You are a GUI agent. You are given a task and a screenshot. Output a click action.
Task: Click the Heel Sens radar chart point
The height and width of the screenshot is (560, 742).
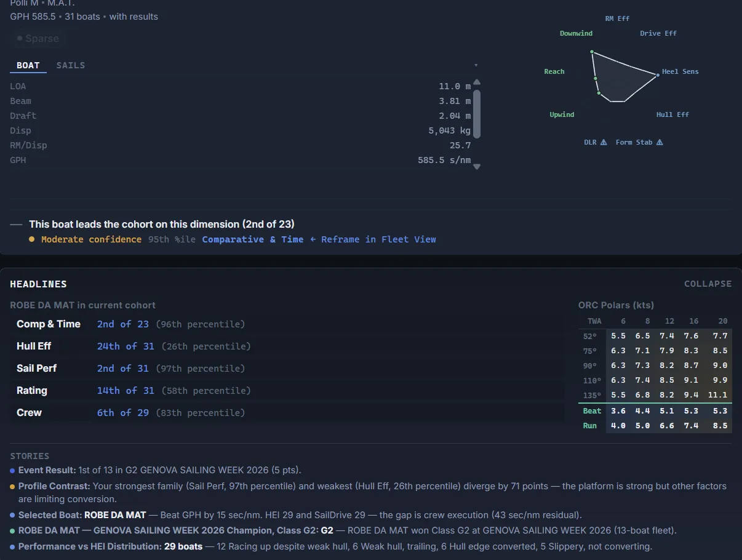[x=658, y=75]
